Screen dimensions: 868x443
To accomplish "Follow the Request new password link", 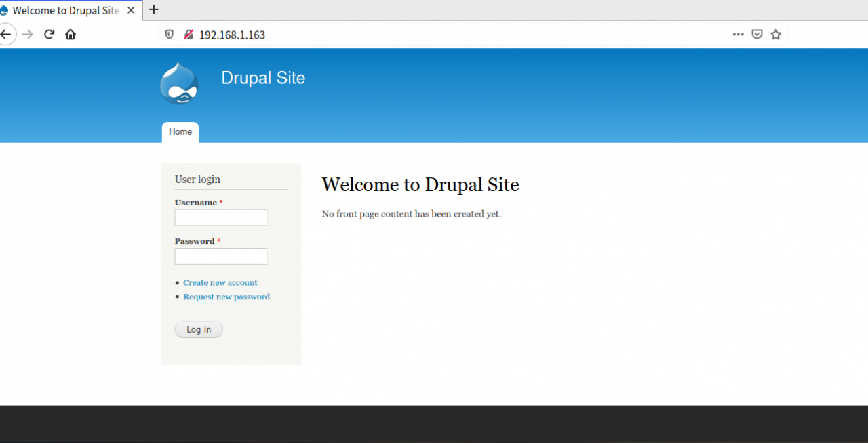I will [226, 297].
